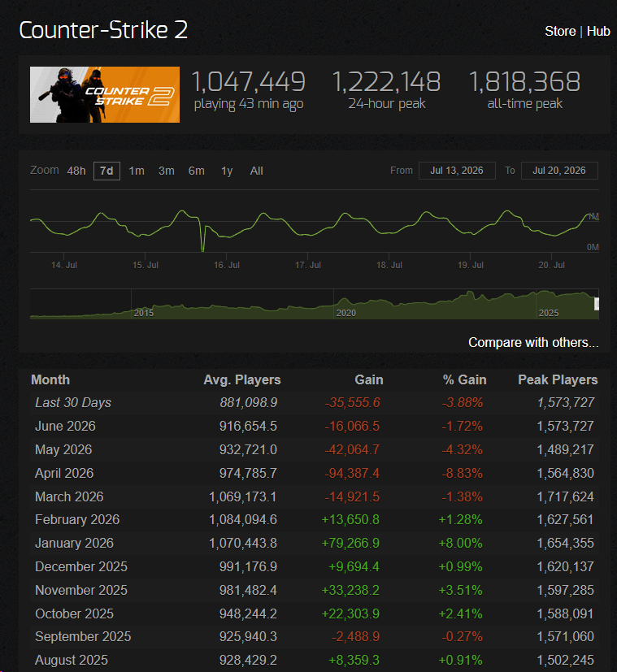617x672 pixels.
Task: Click the % Gain column header
Action: click(x=465, y=379)
